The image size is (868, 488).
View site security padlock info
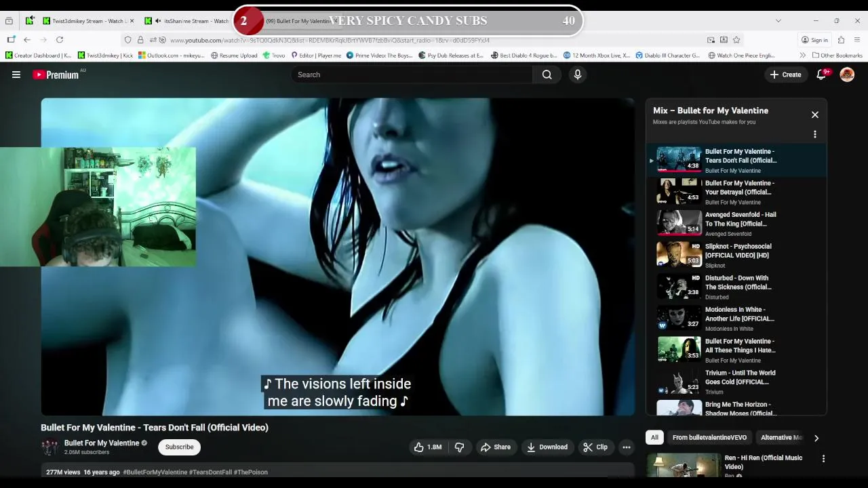140,40
